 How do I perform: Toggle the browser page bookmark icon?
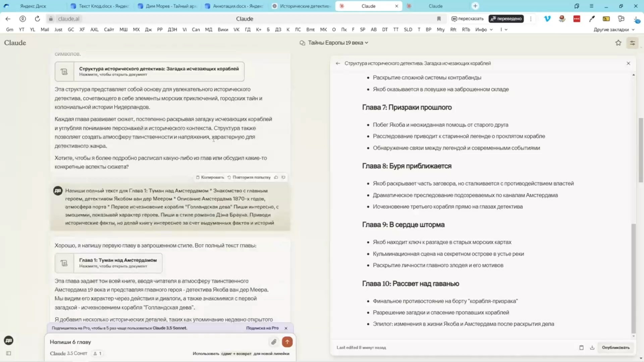(439, 19)
